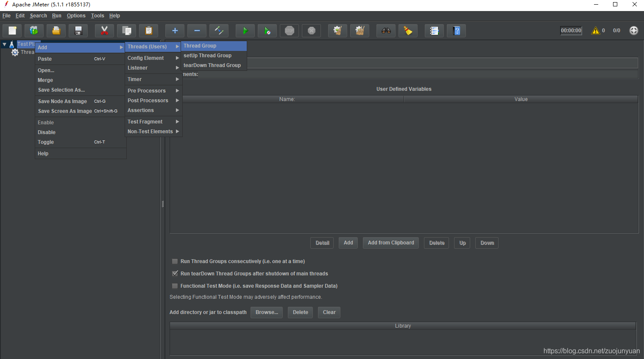The height and width of the screenshot is (359, 644).
Task: Click the Open file folder icon
Action: [x=56, y=31]
